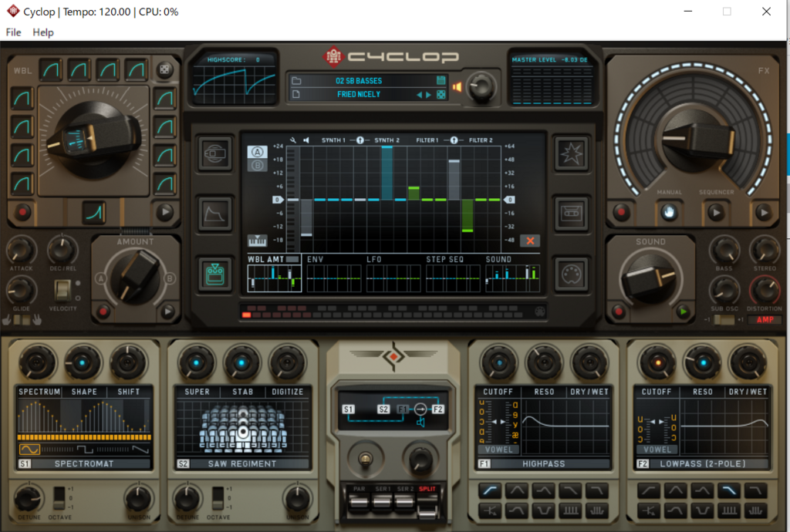This screenshot has width=790, height=532.
Task: Open the F2 LOWPASS (2-POLE) filter selector
Action: (x=702, y=463)
